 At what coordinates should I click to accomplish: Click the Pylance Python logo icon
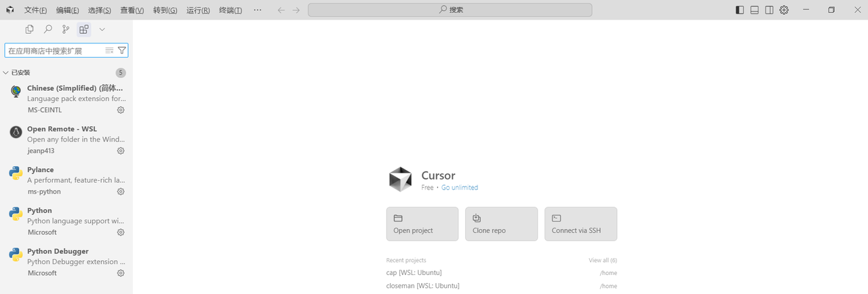pyautogui.click(x=16, y=173)
